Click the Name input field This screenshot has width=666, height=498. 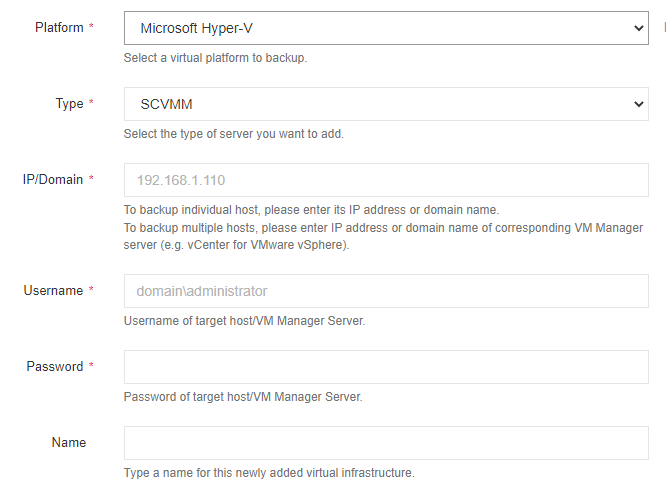coord(385,443)
